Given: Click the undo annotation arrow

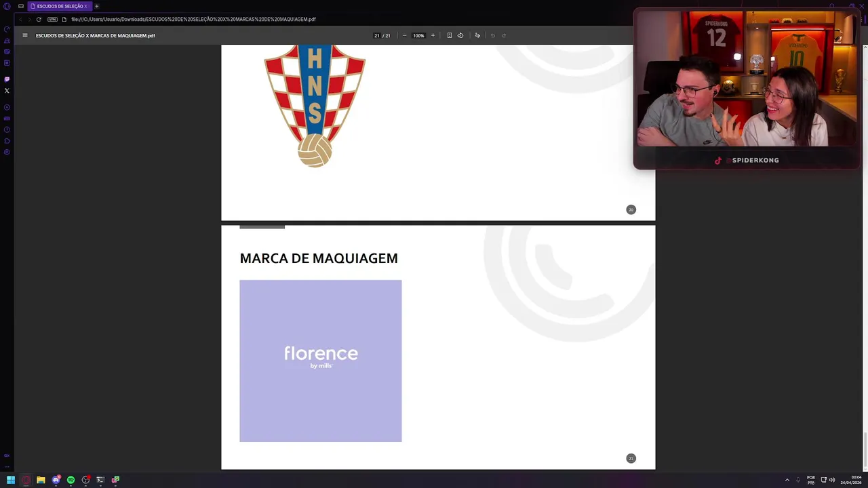Looking at the screenshot, I should [492, 35].
